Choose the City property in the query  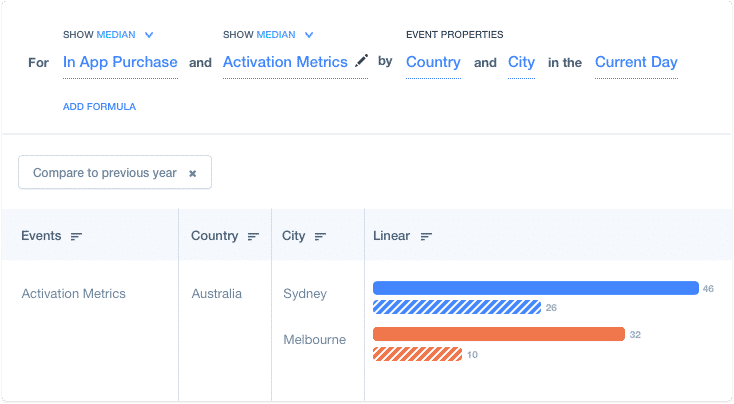click(521, 62)
